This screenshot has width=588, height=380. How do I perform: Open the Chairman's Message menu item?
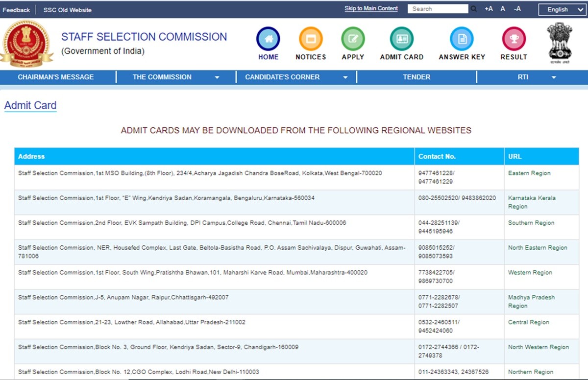56,77
